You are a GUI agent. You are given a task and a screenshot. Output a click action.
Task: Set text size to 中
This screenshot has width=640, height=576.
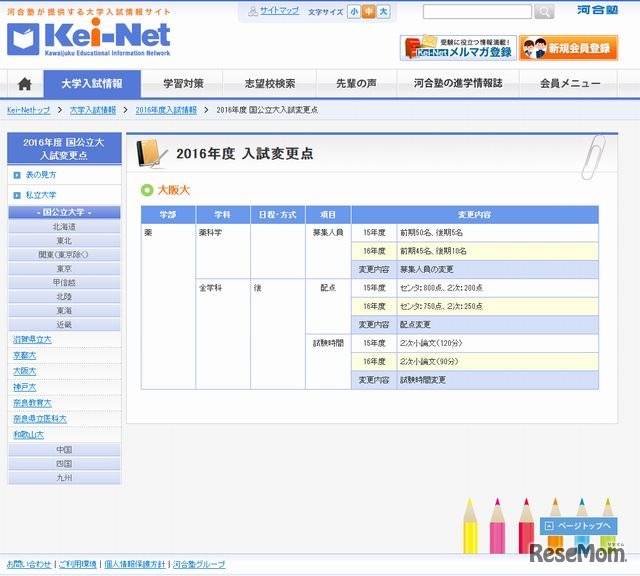(x=369, y=12)
